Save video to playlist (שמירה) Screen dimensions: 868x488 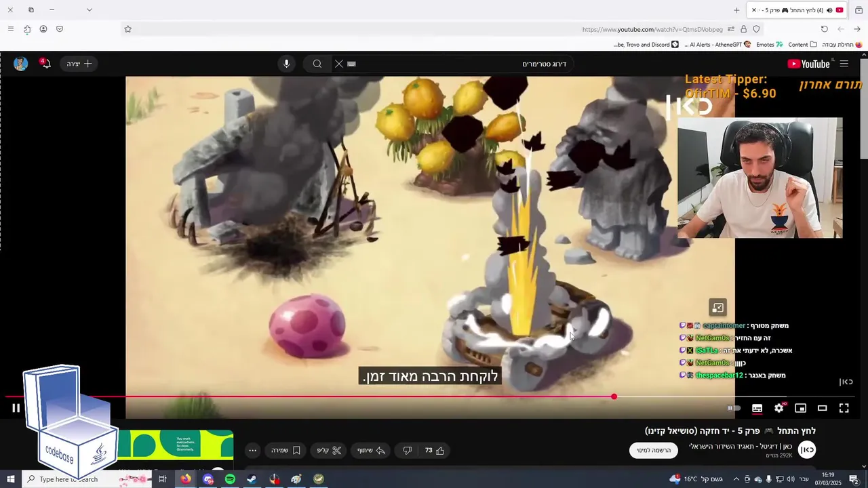coord(285,450)
